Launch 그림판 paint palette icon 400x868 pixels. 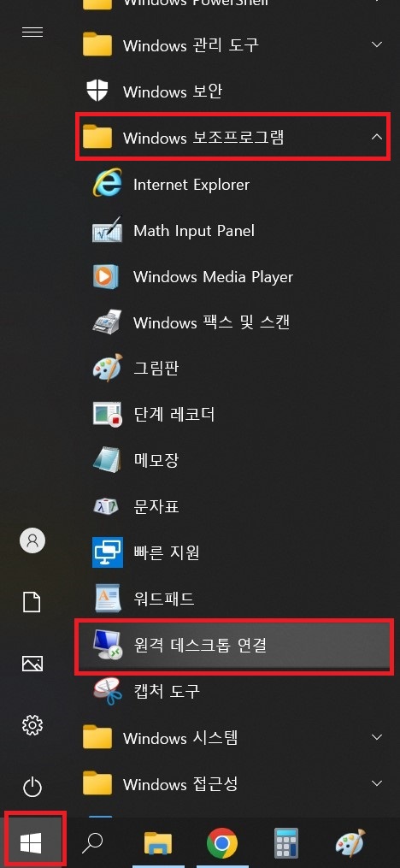point(108,368)
